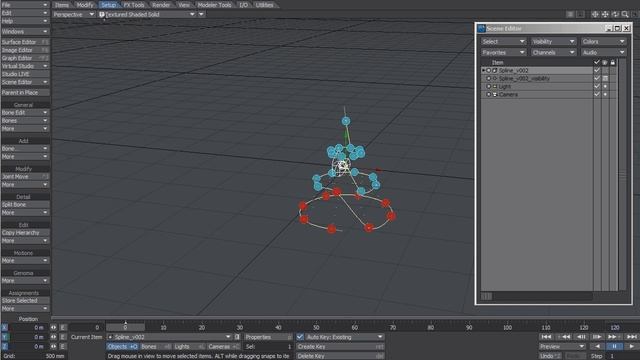Switch to the Modeler Tools tab
This screenshot has width=640, height=360.
click(x=215, y=5)
